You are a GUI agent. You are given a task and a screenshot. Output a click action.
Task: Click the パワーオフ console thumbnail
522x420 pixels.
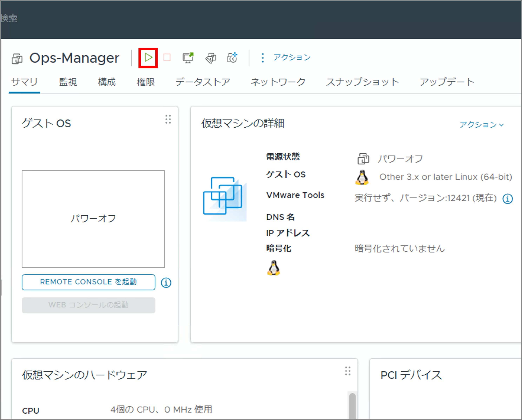pyautogui.click(x=93, y=219)
